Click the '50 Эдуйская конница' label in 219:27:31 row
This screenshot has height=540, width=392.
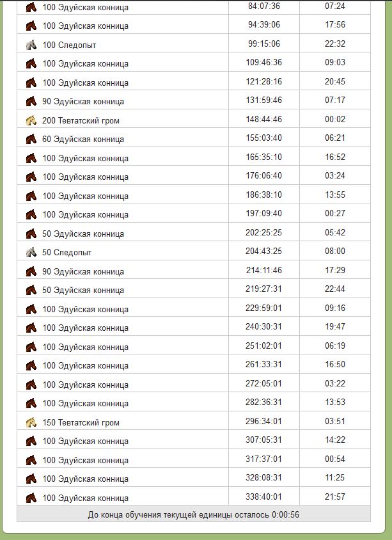click(83, 290)
